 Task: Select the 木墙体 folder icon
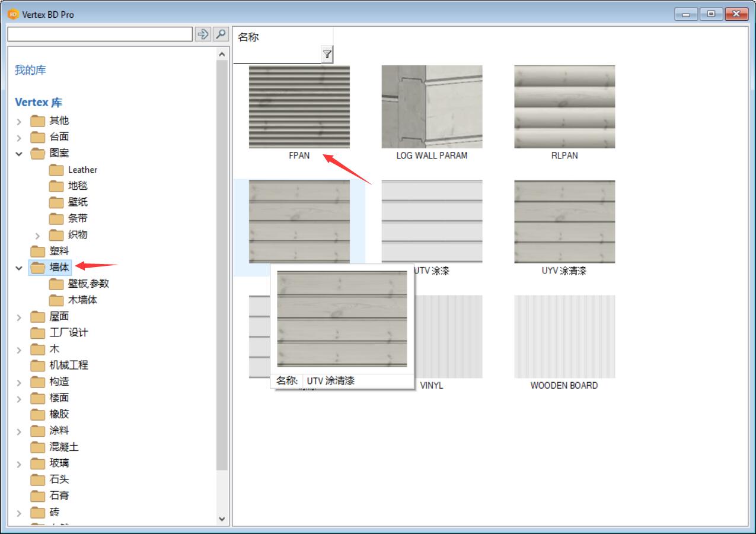(56, 300)
